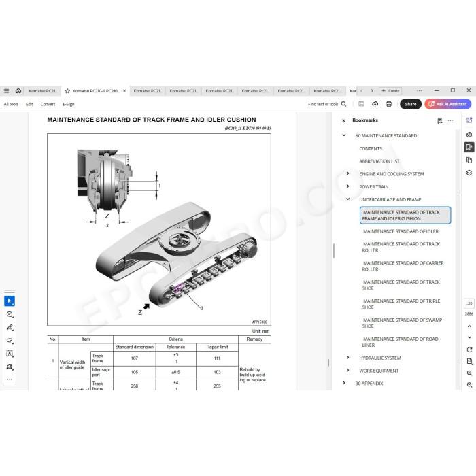Open Bookmarks panel options ellipsis

click(450, 121)
